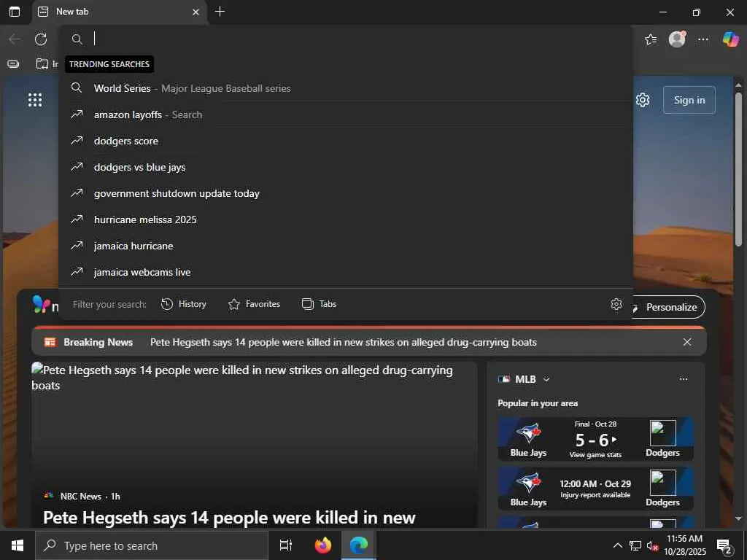Open the network status tray icon
The width and height of the screenshot is (747, 560).
pos(635,545)
